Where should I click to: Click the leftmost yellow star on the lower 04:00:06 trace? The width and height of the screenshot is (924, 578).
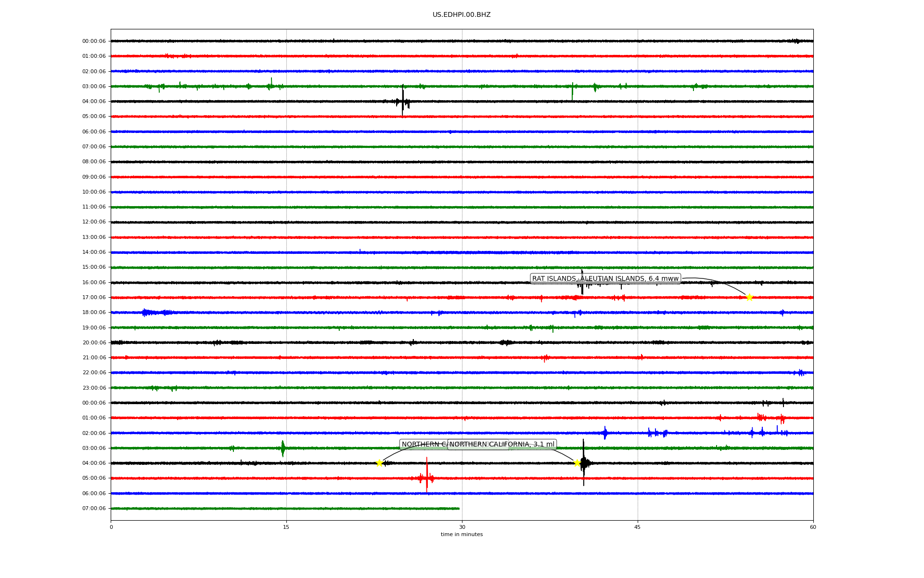coord(379,463)
